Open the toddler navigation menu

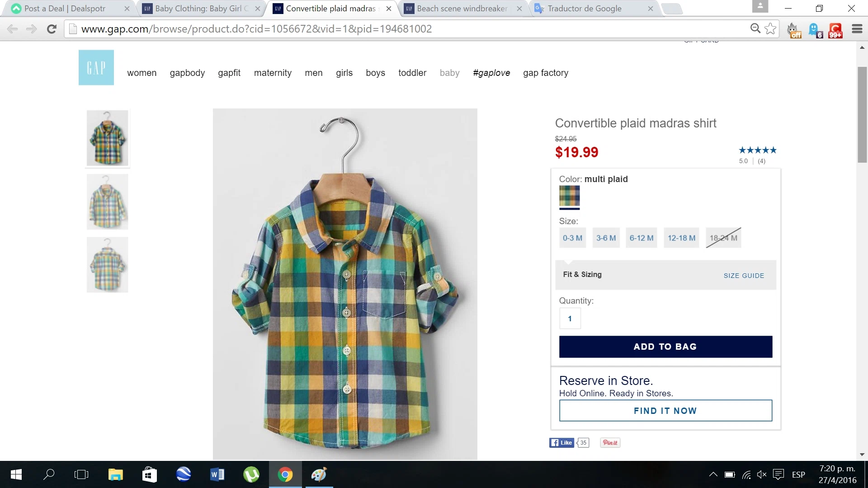(x=412, y=73)
